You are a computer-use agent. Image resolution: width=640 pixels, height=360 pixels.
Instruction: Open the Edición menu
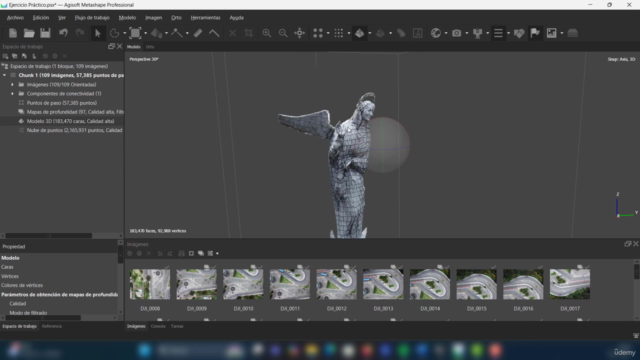pos(41,18)
